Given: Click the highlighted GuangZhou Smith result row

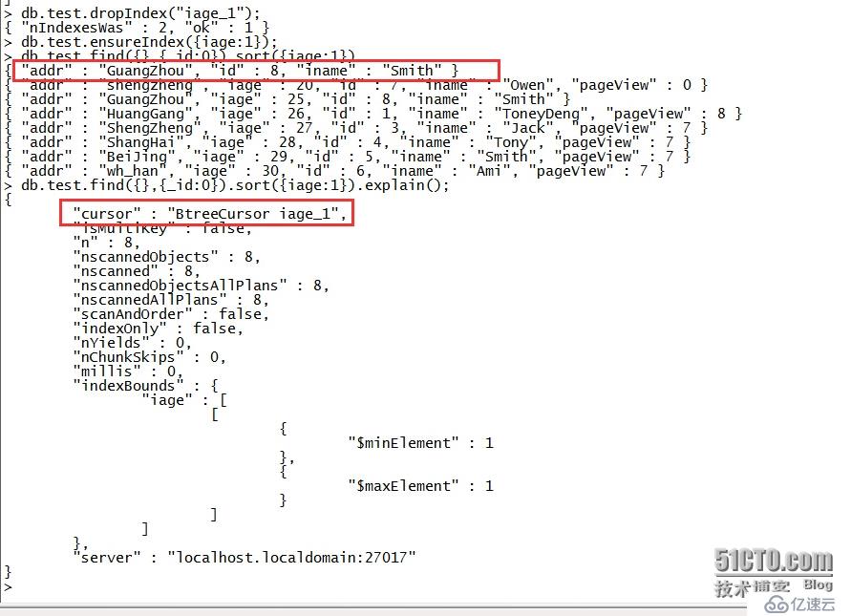Looking at the screenshot, I should tap(255, 71).
